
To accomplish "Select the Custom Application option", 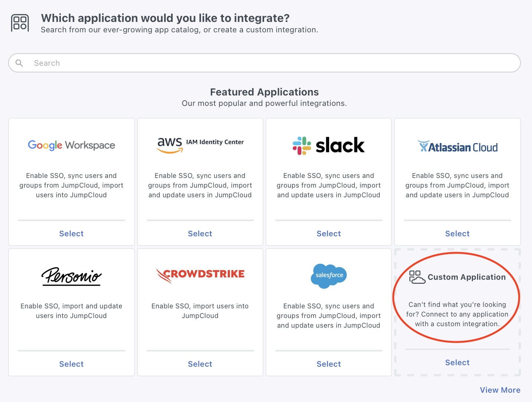I will tap(457, 362).
